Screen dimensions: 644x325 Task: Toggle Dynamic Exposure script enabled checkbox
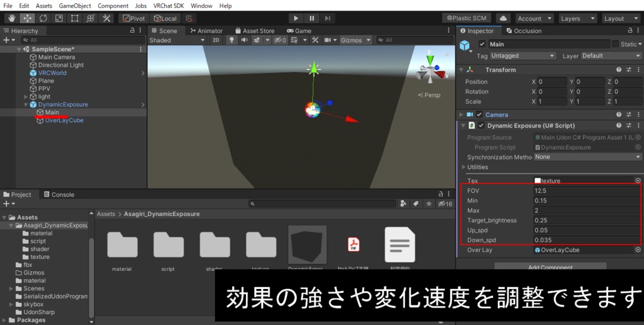pos(482,125)
